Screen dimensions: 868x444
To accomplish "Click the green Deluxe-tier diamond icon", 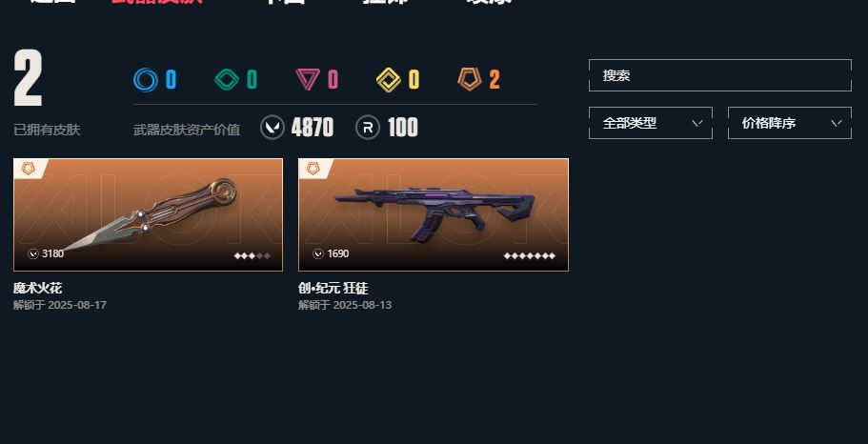I will (227, 80).
